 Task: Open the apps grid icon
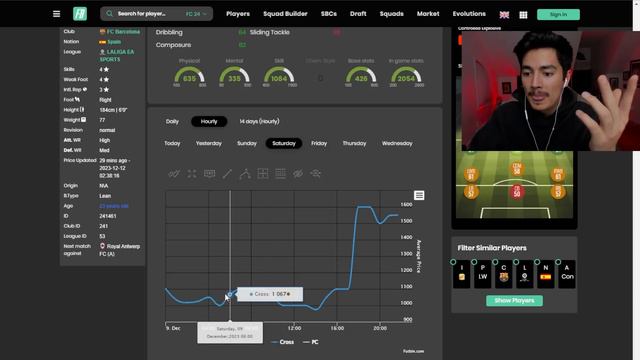[523, 15]
